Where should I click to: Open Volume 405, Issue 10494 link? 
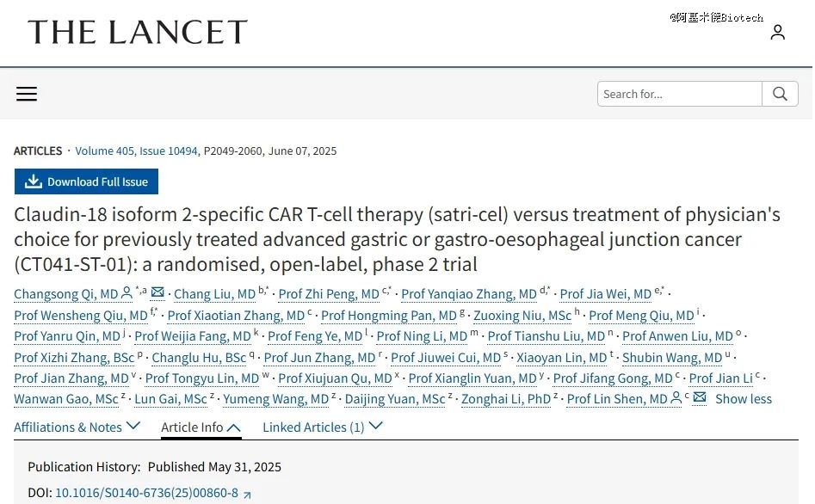[136, 151]
